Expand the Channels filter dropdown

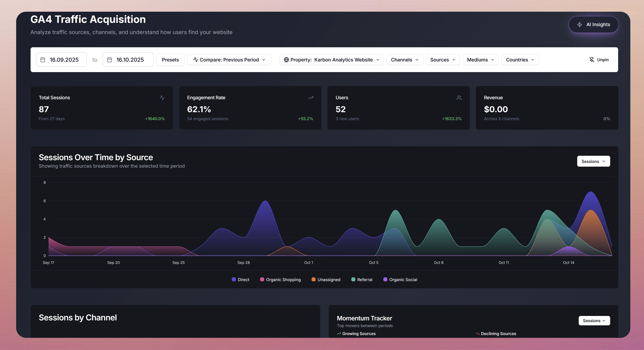(x=404, y=60)
